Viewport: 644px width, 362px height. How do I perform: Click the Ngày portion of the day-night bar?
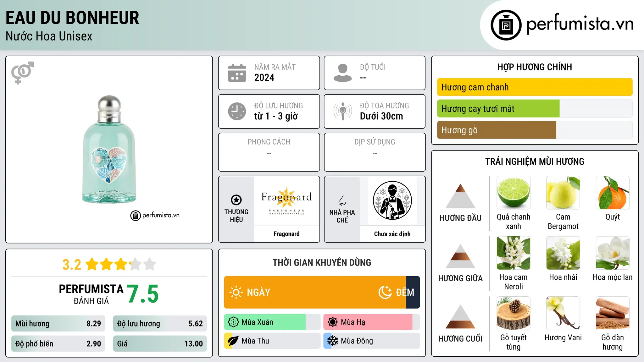point(315,292)
